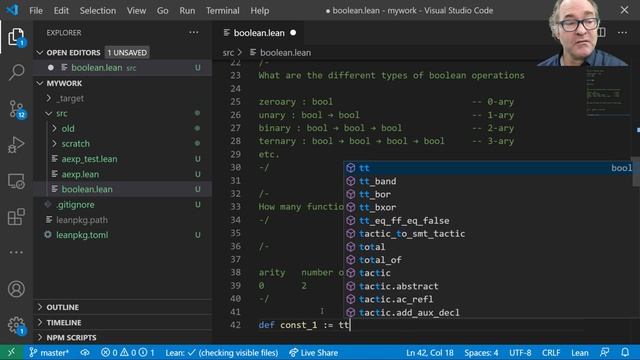Open the File menu
The image size is (640, 360).
click(x=36, y=11)
